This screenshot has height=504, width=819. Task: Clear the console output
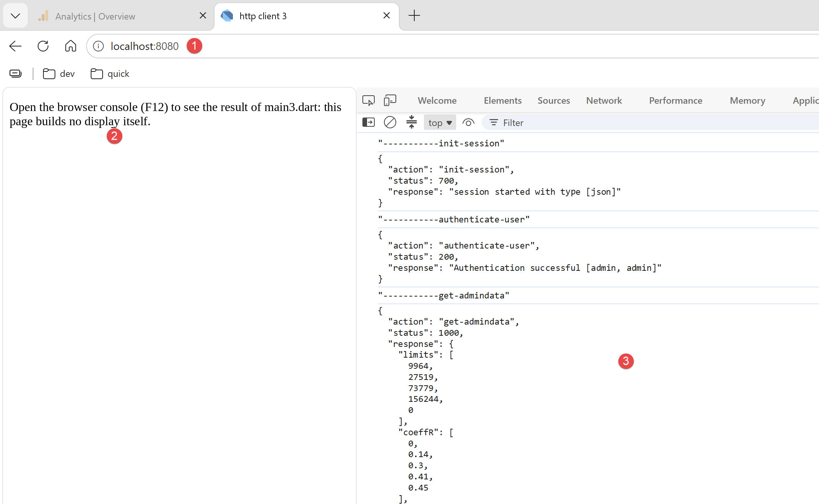point(390,123)
